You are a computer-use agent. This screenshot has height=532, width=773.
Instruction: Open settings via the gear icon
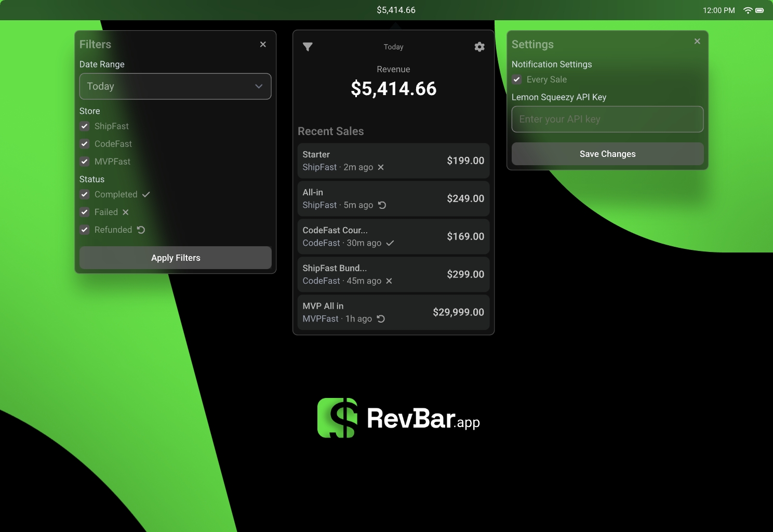[x=479, y=47]
